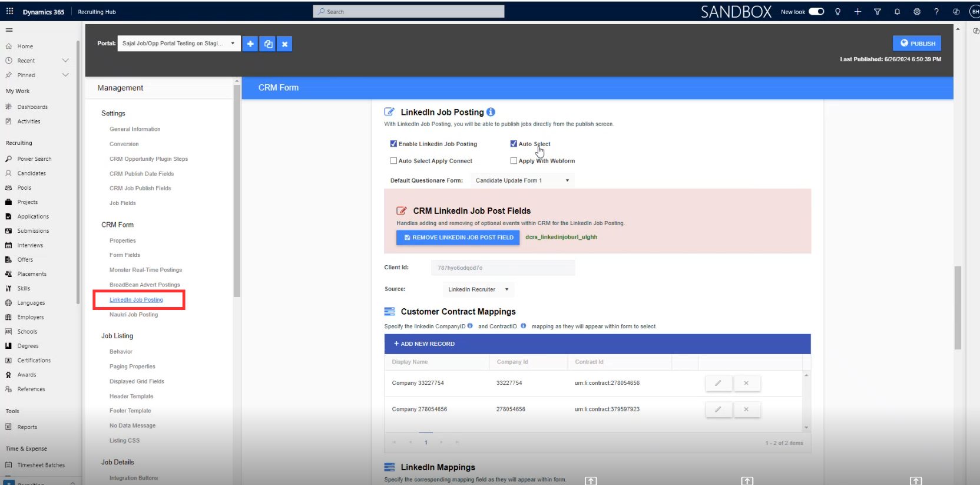This screenshot has height=485, width=980.
Task: Open Monster Real-Time Postings item
Action: tap(146, 270)
